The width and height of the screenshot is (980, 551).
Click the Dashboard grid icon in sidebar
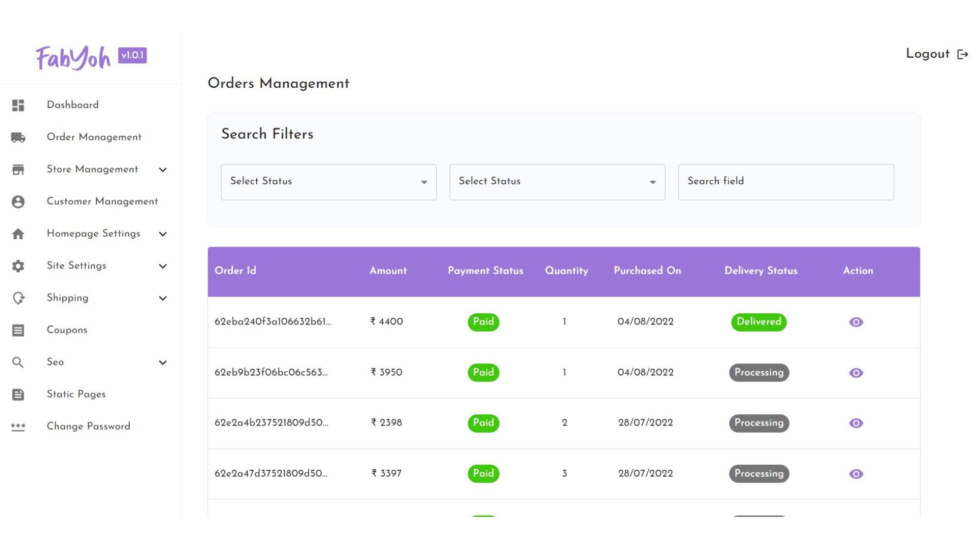click(18, 105)
